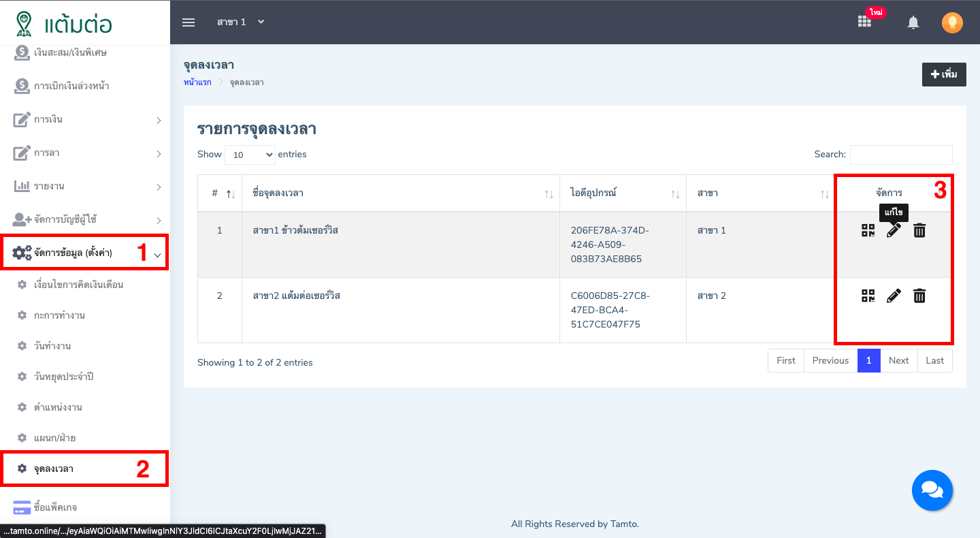Open the apps grid icon
The image size is (980, 538).
pyautogui.click(x=864, y=22)
